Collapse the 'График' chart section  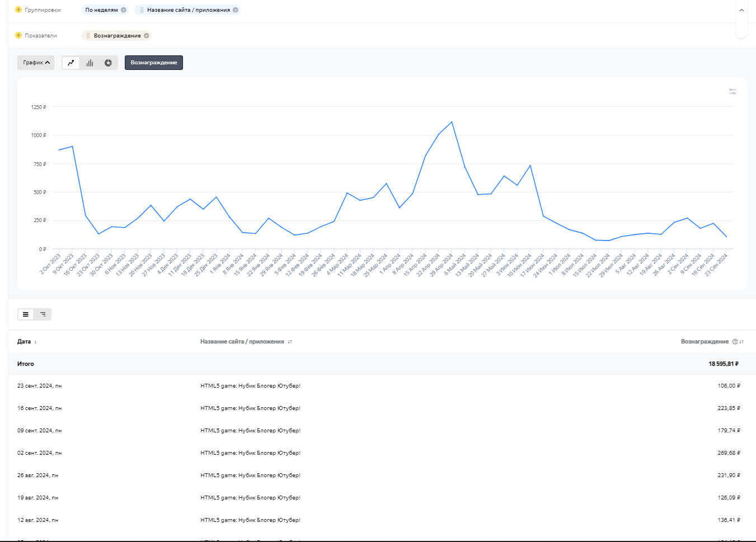pyautogui.click(x=36, y=63)
